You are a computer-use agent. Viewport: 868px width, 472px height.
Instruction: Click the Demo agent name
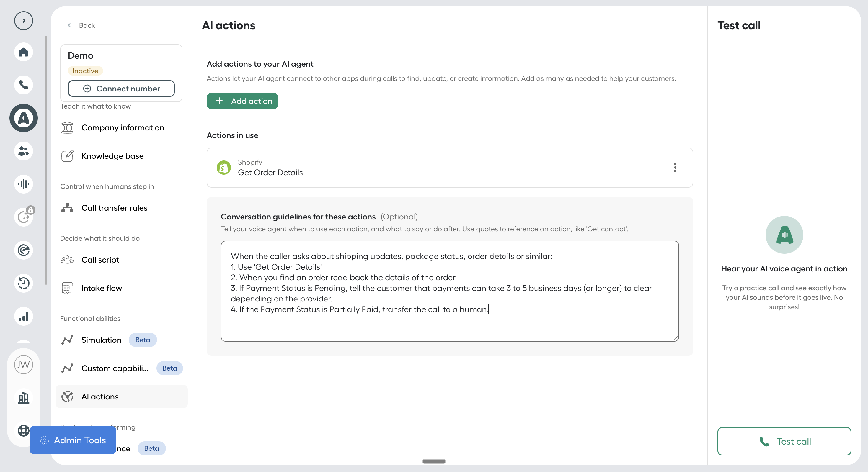81,55
